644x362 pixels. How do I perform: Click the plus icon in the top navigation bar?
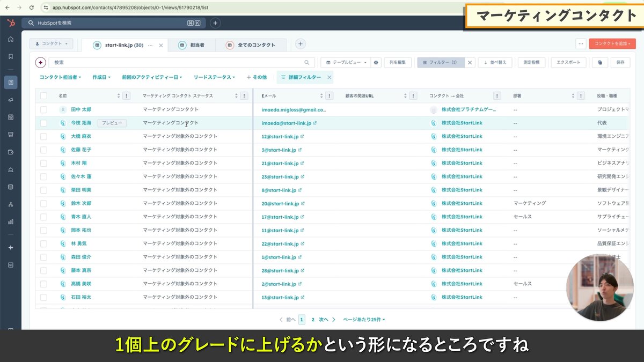click(x=215, y=23)
